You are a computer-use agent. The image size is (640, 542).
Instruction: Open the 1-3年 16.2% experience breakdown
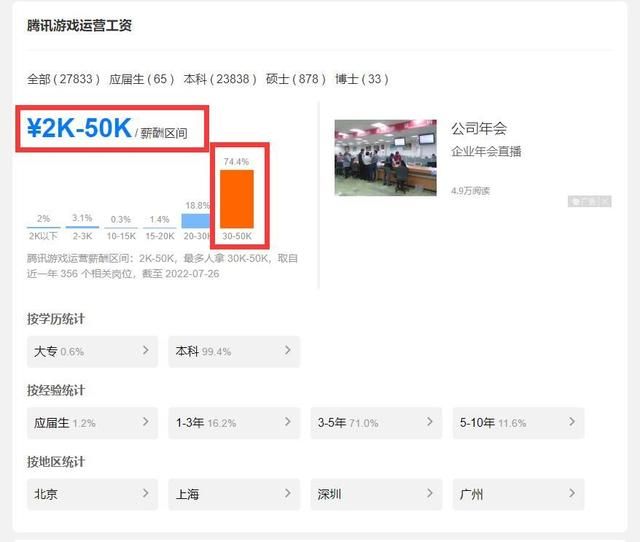click(x=234, y=423)
